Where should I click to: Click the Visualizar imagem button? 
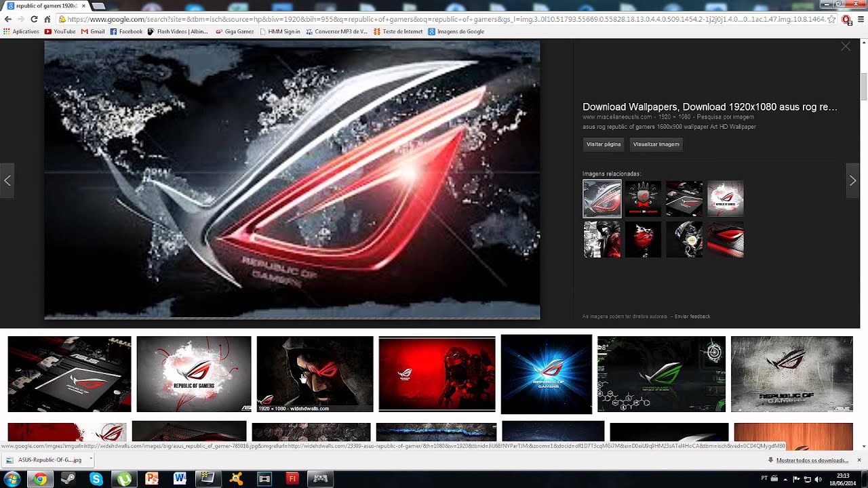point(656,144)
